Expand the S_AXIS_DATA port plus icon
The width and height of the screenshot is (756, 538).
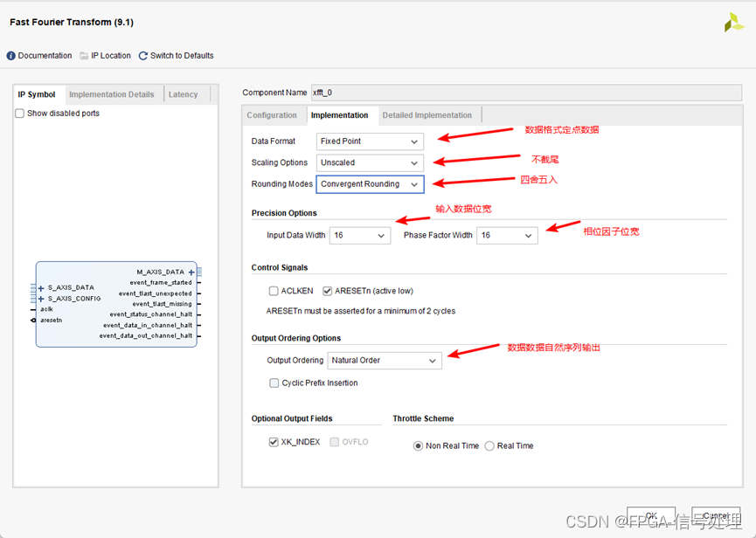point(41,288)
